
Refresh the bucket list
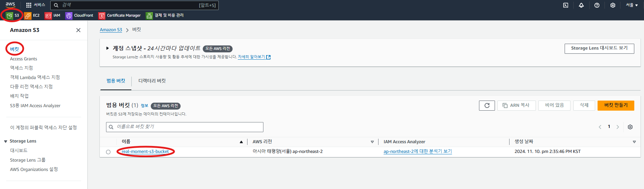487,105
